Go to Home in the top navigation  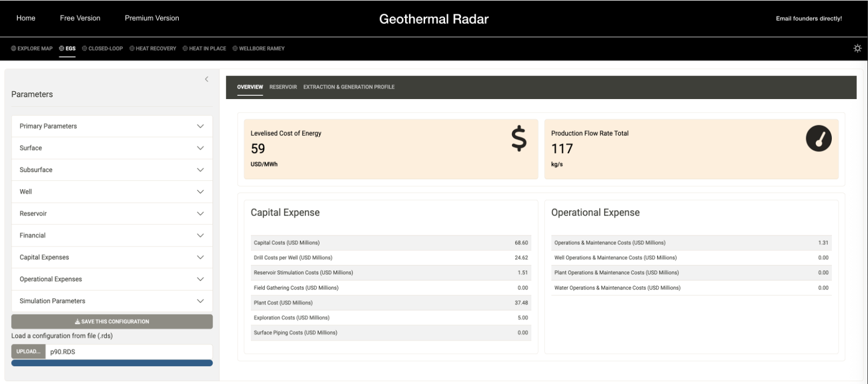26,18
